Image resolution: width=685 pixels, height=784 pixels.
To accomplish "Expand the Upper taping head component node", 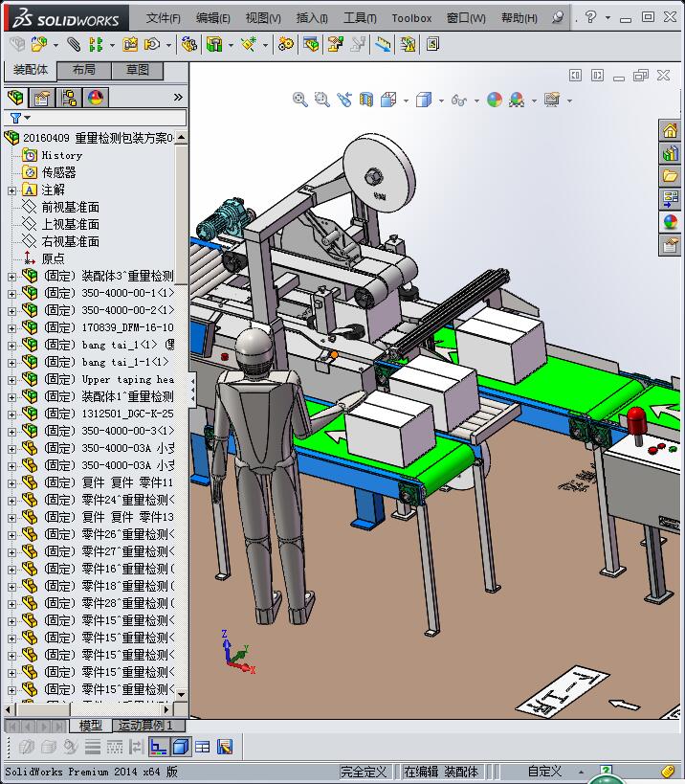I will point(11,380).
